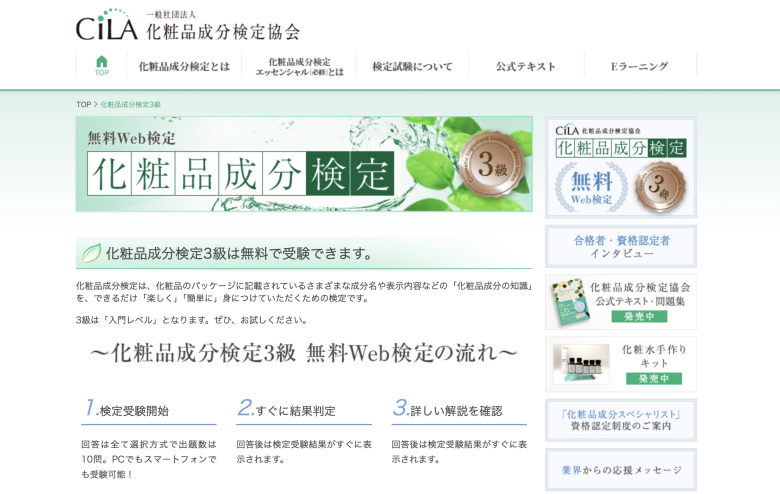Go to 検定試験について page
Viewport: 780px width, 494px height.
412,67
